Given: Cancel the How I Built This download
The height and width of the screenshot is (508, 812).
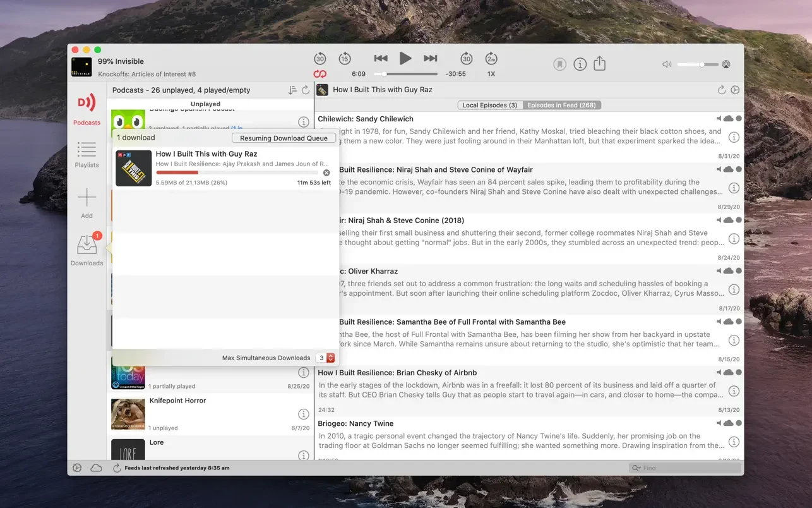Looking at the screenshot, I should click(326, 172).
